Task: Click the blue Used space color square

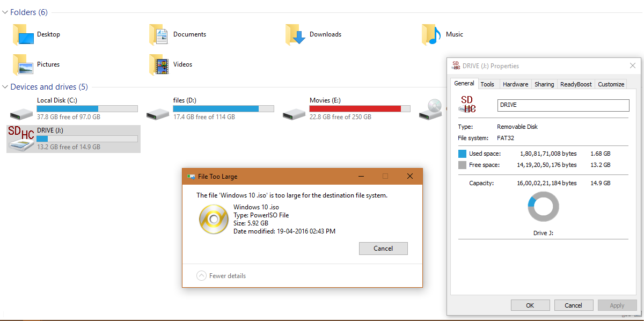Action: [x=462, y=154]
